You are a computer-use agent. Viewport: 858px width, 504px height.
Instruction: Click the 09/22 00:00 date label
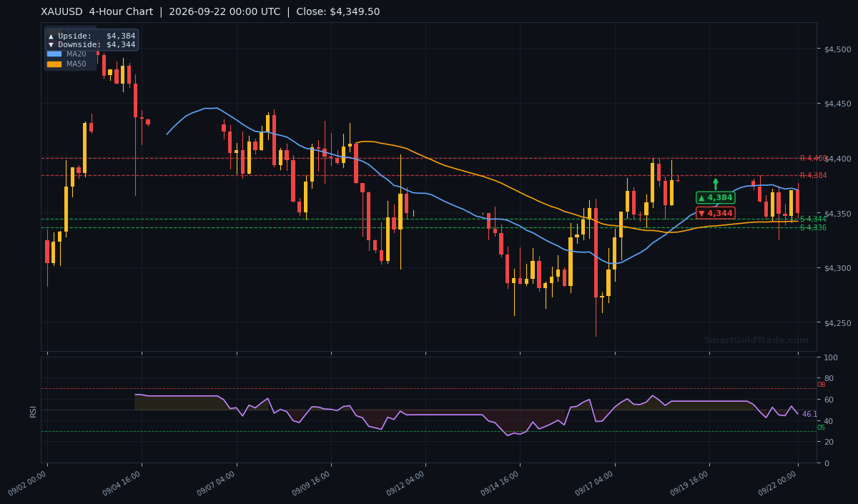(x=779, y=483)
